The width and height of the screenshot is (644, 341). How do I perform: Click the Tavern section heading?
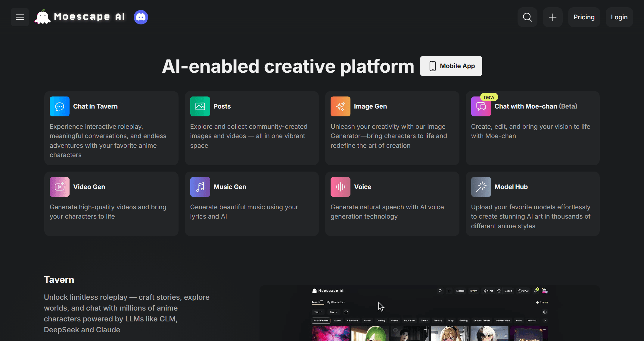tap(59, 279)
